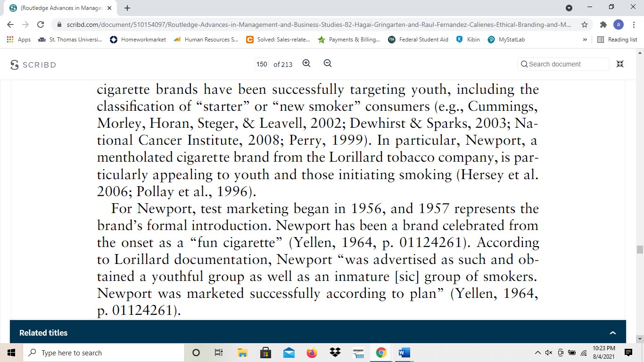Close the Routledge Advances tab
The image size is (644, 362).
coord(109,8)
